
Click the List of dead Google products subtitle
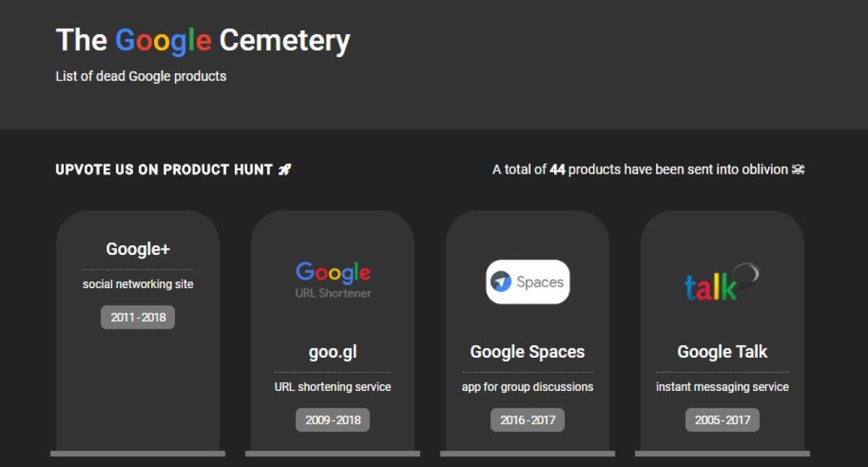click(140, 76)
